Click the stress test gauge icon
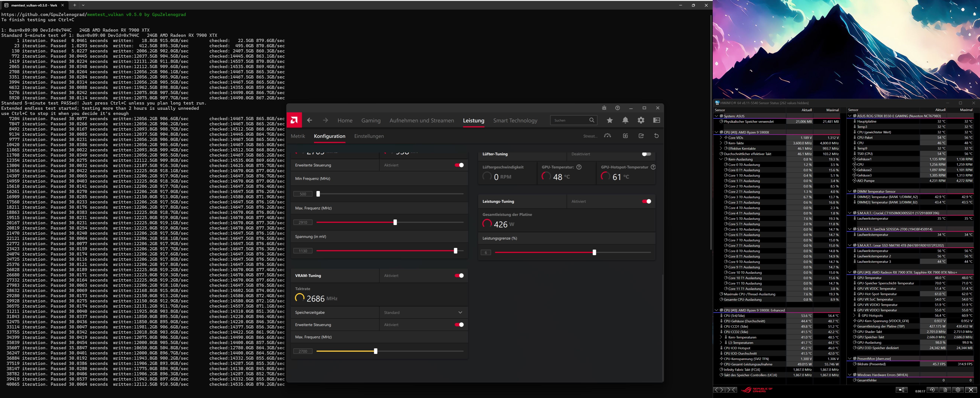980x398 pixels. 608,136
